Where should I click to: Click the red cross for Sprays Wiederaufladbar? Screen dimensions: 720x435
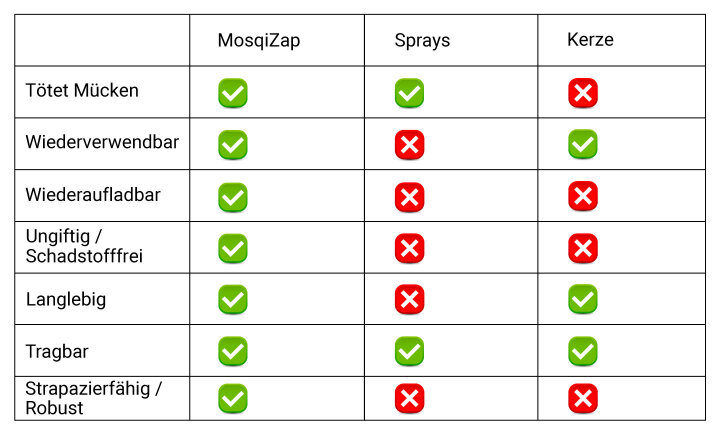(x=410, y=197)
